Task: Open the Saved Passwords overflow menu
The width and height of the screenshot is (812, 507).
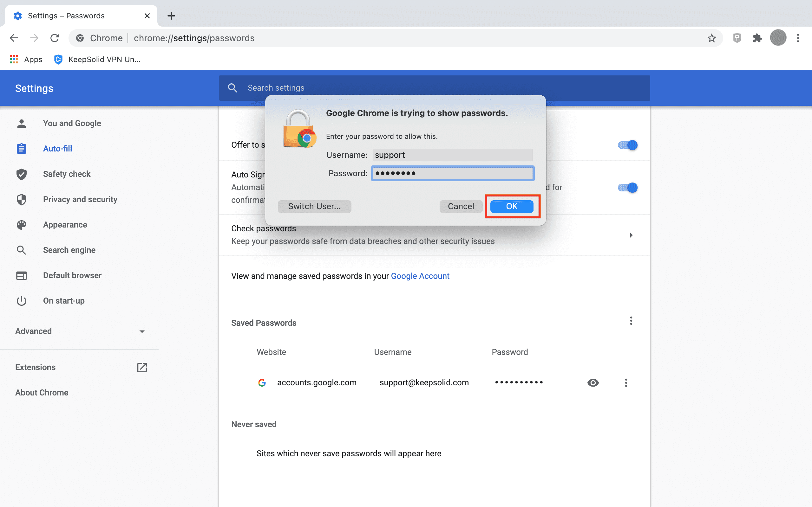Action: tap(631, 321)
